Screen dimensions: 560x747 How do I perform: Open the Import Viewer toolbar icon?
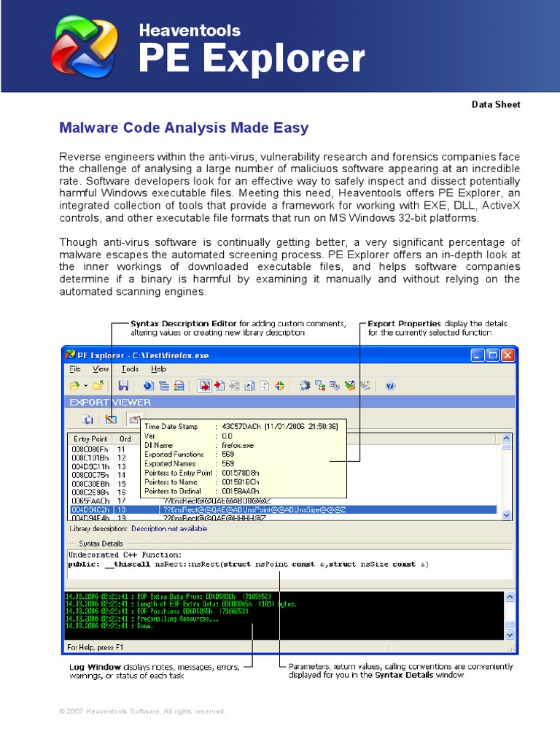[x=219, y=386]
